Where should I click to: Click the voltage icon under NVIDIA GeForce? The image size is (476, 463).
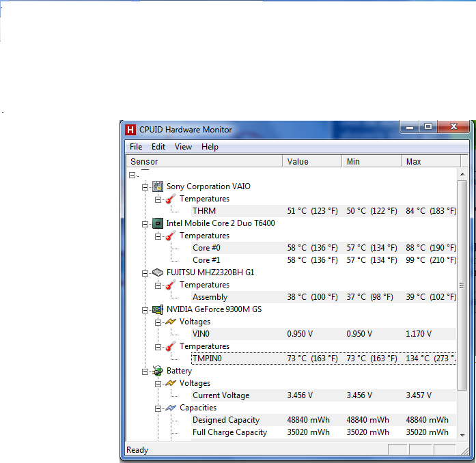pos(170,322)
